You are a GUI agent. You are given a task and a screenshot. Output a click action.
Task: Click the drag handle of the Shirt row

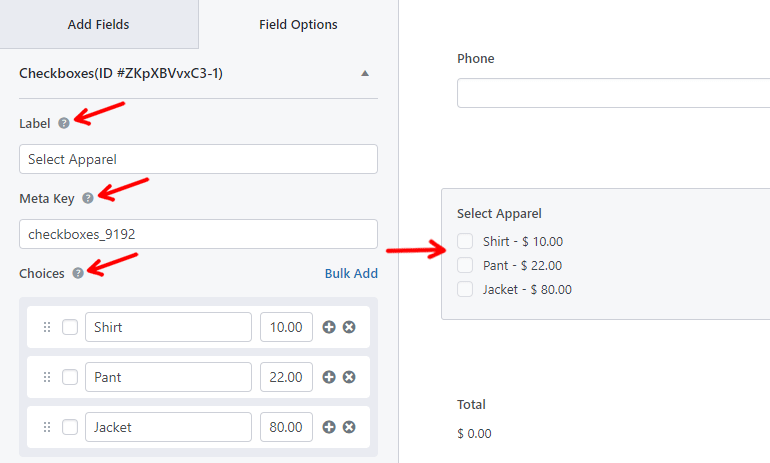tap(47, 327)
